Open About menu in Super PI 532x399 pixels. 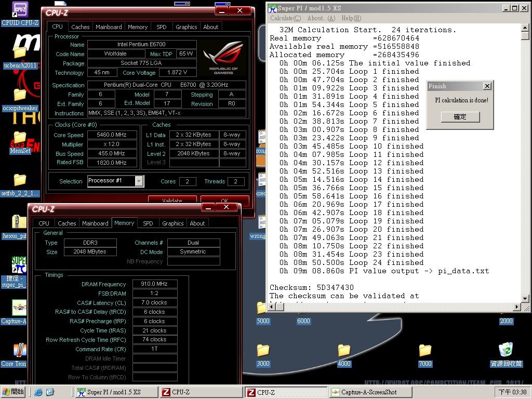point(321,18)
